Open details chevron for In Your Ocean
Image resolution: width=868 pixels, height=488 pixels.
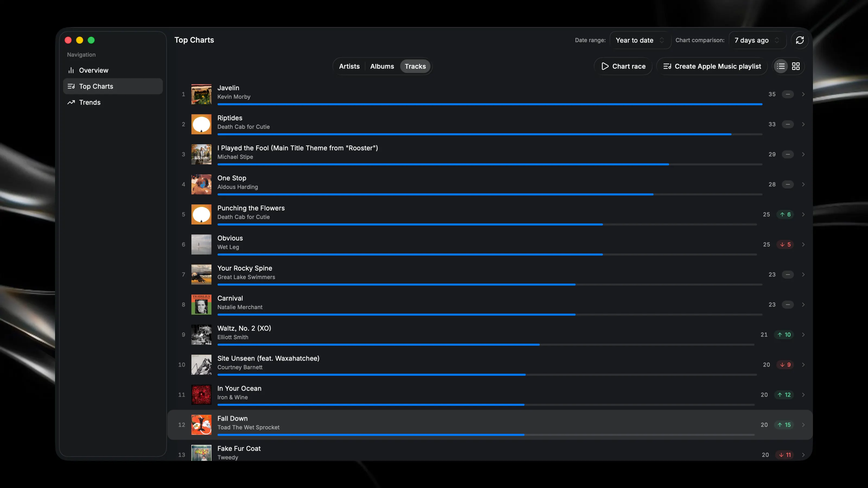tap(803, 395)
